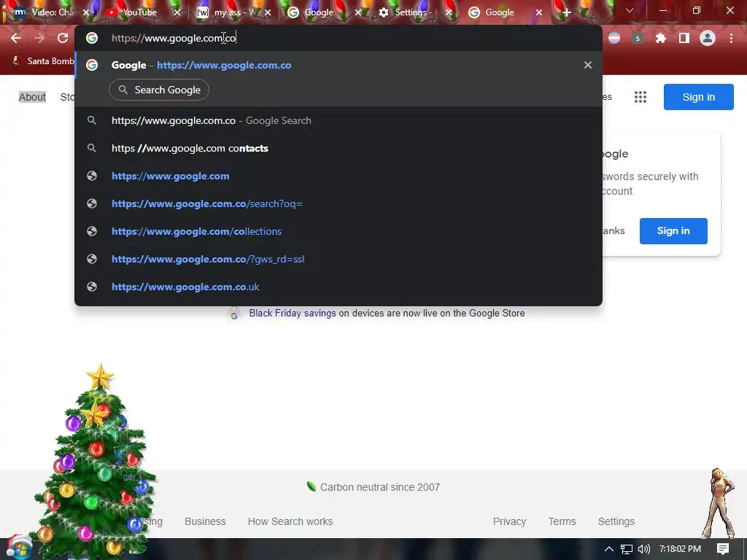Screen dimensions: 747x560
Task: Open the Extensions puzzle piece menu
Action: [660, 38]
